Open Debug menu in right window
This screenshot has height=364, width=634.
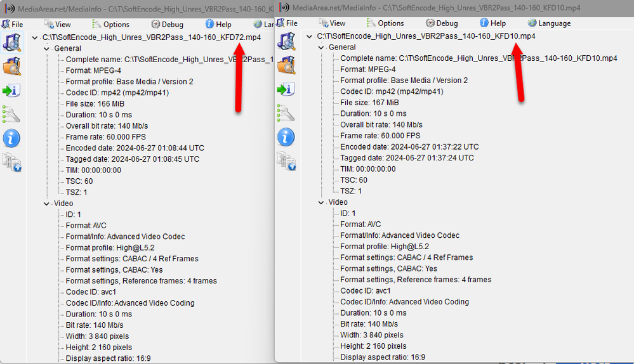click(442, 23)
